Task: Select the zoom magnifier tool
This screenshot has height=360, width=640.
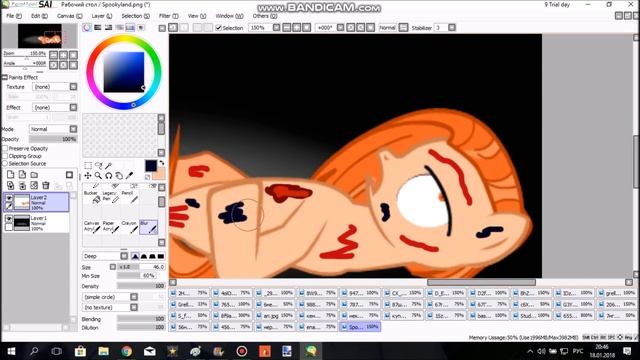Action: 98,176
